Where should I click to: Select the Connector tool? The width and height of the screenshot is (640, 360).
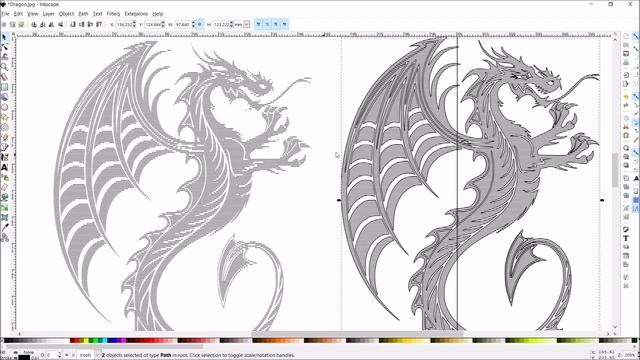tap(4, 238)
